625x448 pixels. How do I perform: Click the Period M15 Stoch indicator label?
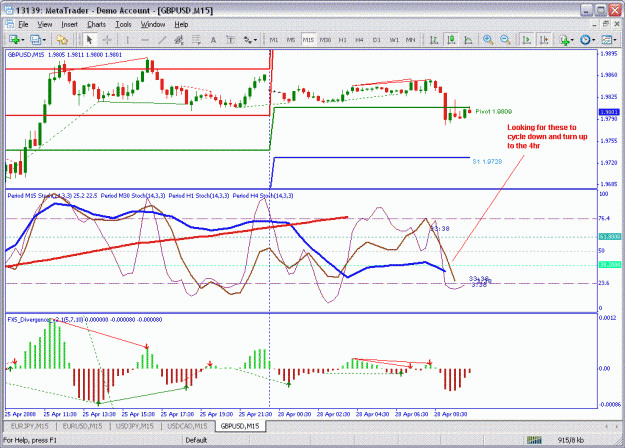click(52, 196)
